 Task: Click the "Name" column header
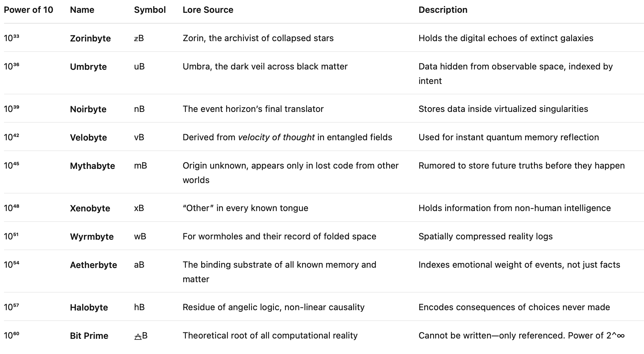pos(82,10)
